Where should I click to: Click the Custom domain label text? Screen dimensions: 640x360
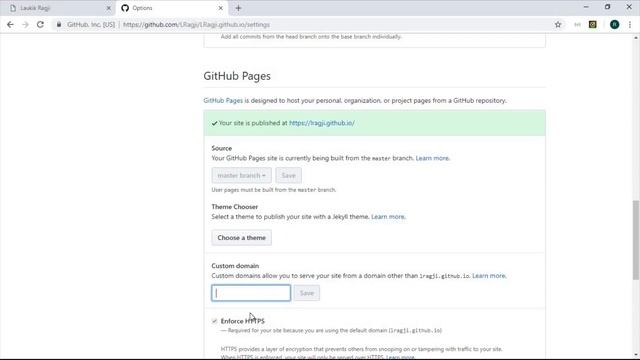tap(235, 266)
